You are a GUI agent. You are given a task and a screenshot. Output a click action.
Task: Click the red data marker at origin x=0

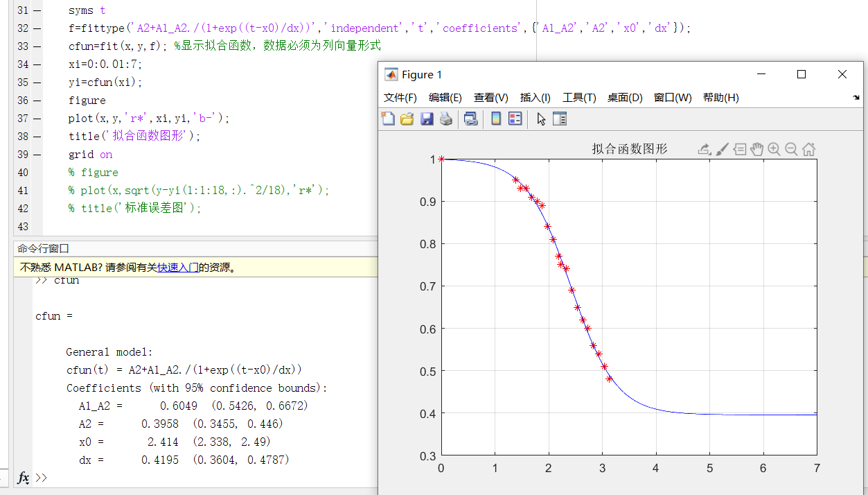441,159
